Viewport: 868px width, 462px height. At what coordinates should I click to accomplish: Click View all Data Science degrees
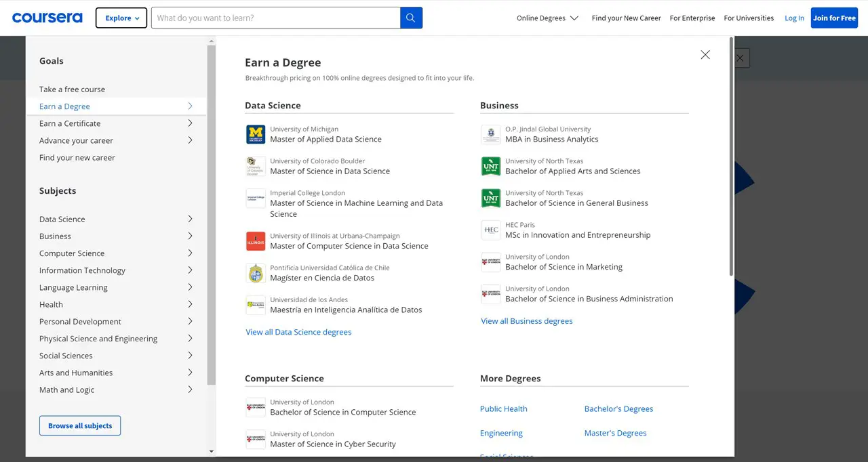coord(298,332)
